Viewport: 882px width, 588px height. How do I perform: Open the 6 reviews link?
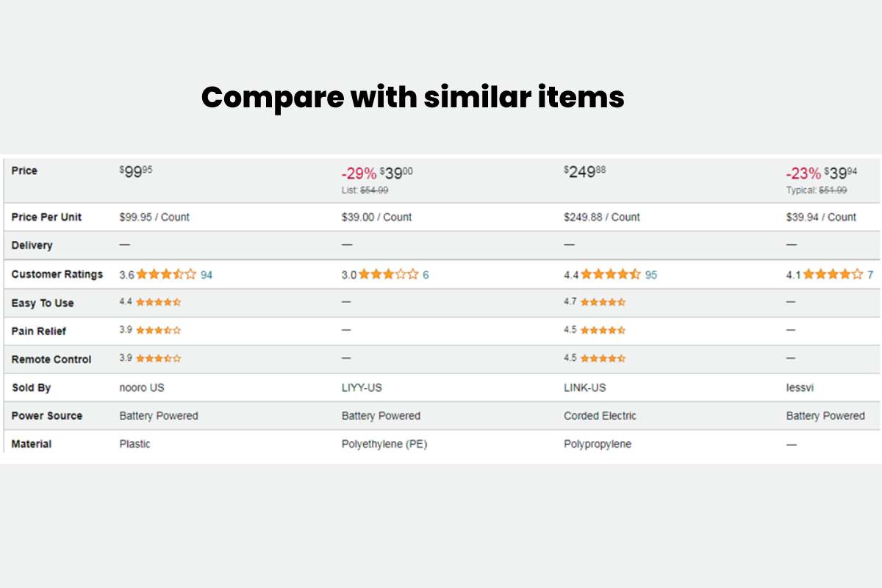(426, 275)
